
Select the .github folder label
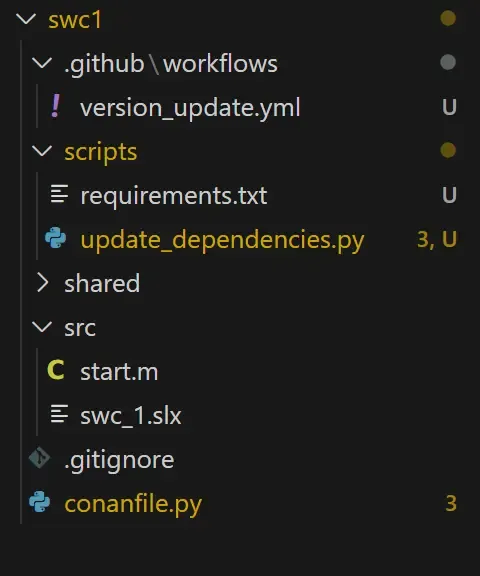(104, 65)
